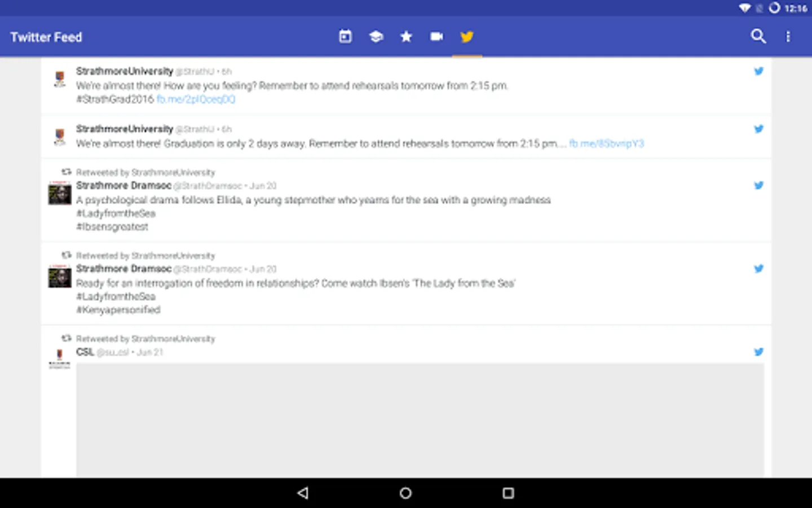The width and height of the screenshot is (812, 508).
Task: Click retweet icon above 'Ready for an interrogation' tweet
Action: tap(67, 255)
